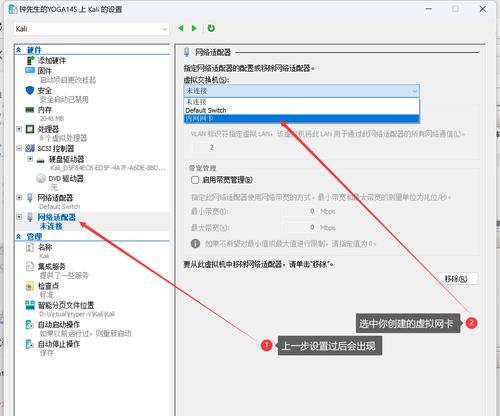
Task: Select the 集成服务 item
Action: coord(52,266)
